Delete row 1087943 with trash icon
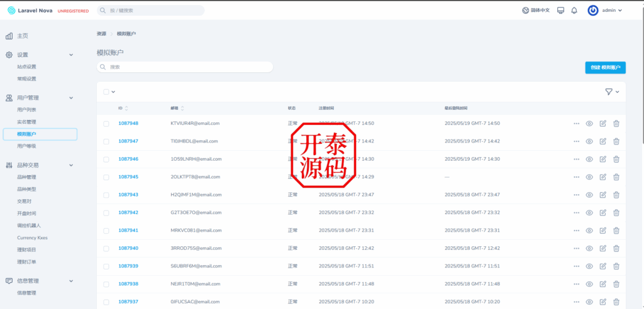 pyautogui.click(x=616, y=195)
